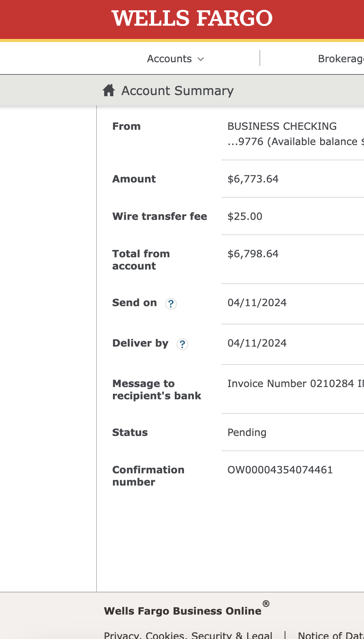
Task: Open the Deliver by help question mark
Action: pos(182,344)
